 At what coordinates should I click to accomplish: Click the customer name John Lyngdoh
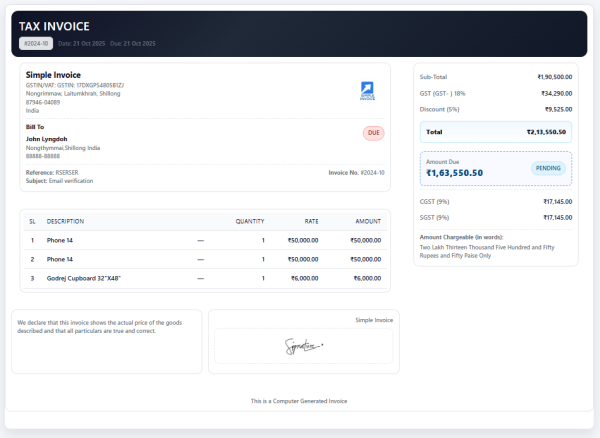coord(47,139)
